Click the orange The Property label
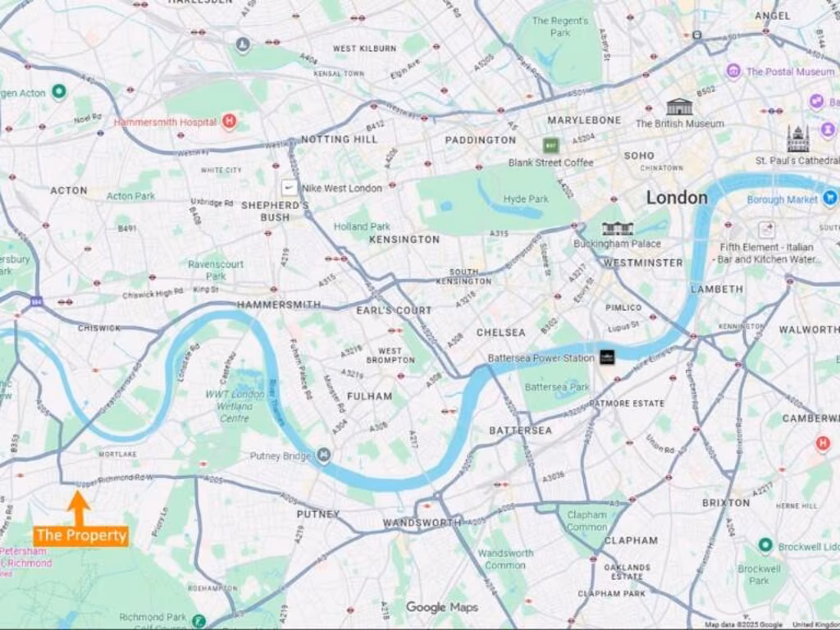840x630 pixels. (81, 535)
